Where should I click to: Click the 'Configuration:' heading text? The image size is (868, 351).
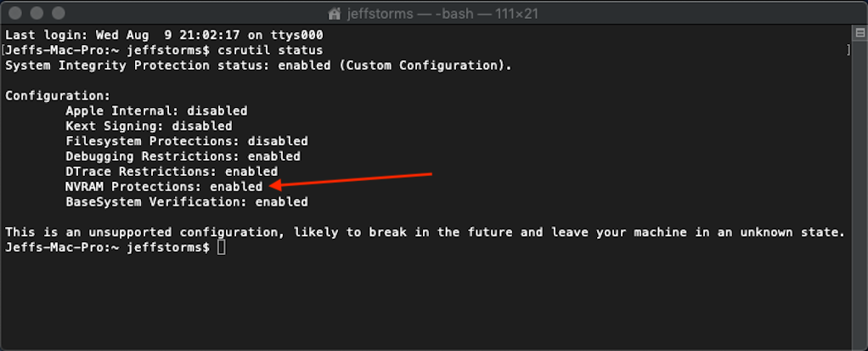coord(58,96)
